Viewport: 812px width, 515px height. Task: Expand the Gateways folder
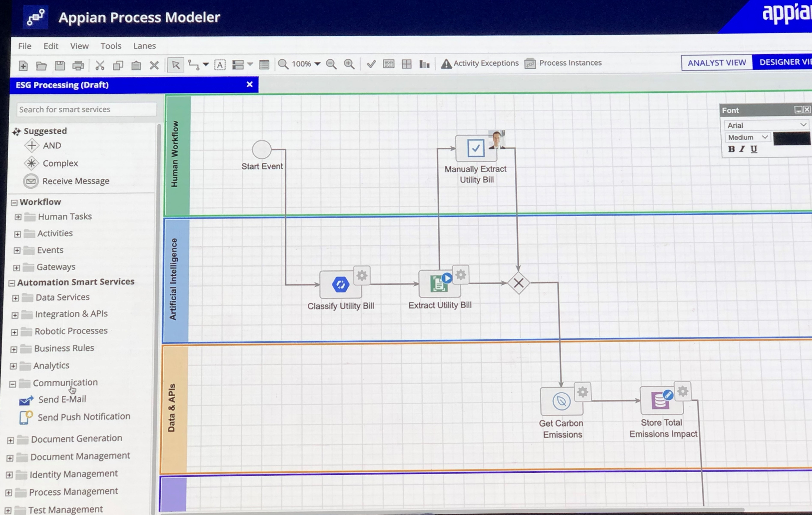point(16,268)
